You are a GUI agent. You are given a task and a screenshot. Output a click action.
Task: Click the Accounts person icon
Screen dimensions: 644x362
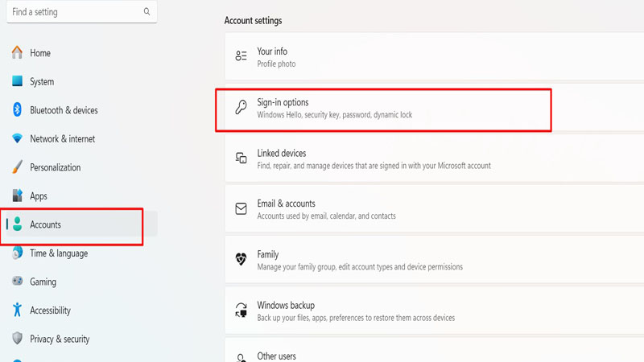point(17,224)
